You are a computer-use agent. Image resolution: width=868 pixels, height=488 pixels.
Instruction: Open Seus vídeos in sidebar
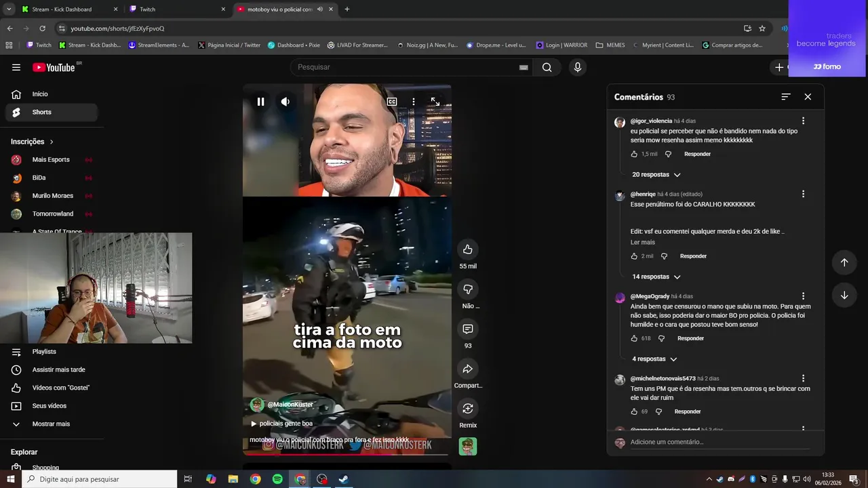pyautogui.click(x=52, y=406)
